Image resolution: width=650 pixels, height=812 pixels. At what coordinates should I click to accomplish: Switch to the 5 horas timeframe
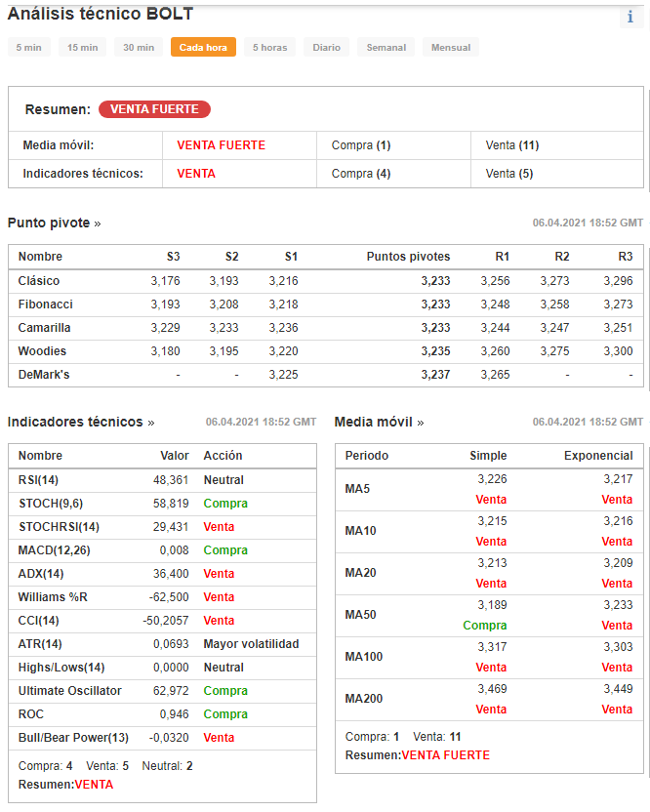(270, 48)
